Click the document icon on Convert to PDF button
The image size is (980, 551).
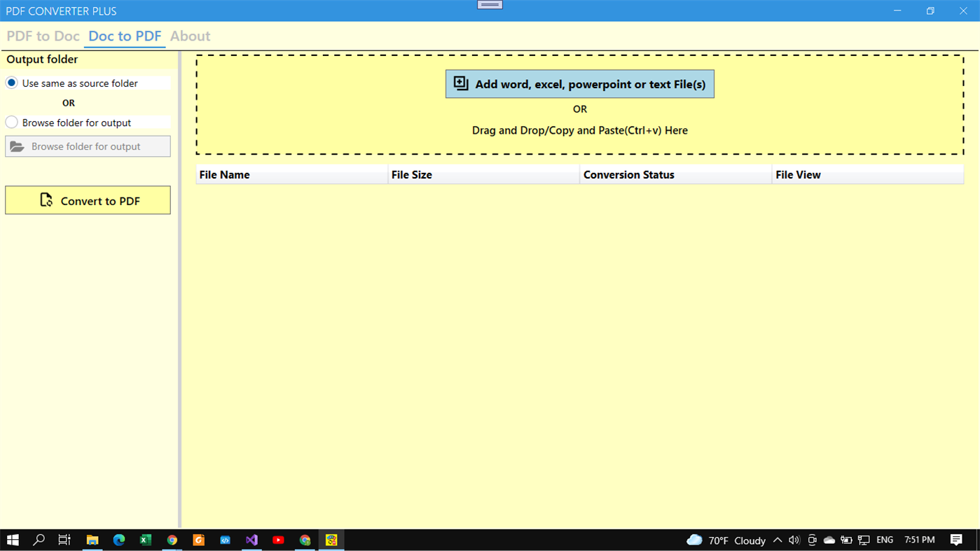pos(45,200)
